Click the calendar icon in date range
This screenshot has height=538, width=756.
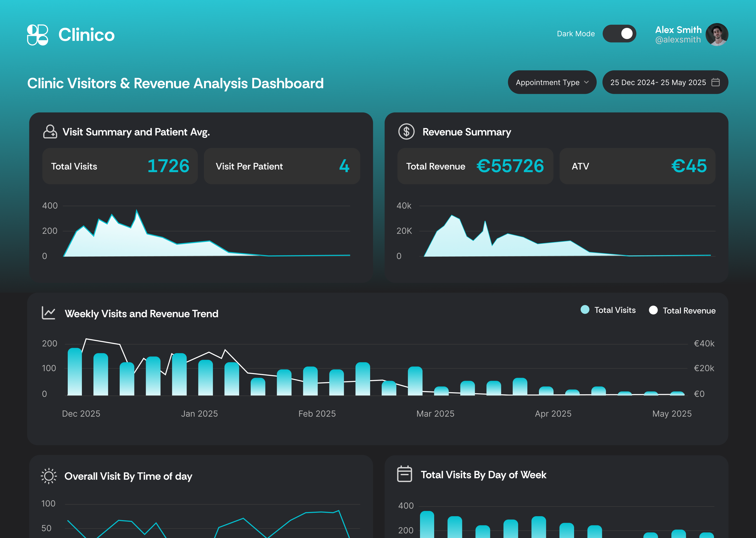point(715,82)
